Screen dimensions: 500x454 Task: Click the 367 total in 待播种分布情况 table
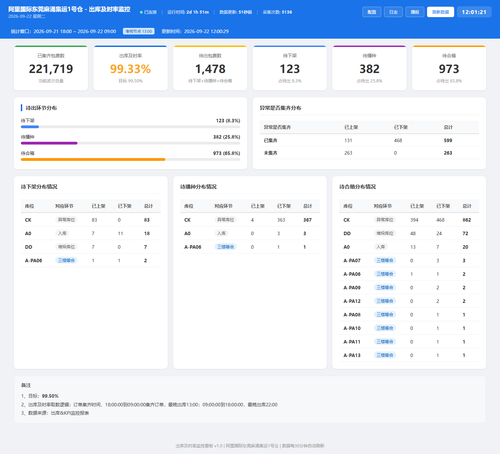coord(307,220)
